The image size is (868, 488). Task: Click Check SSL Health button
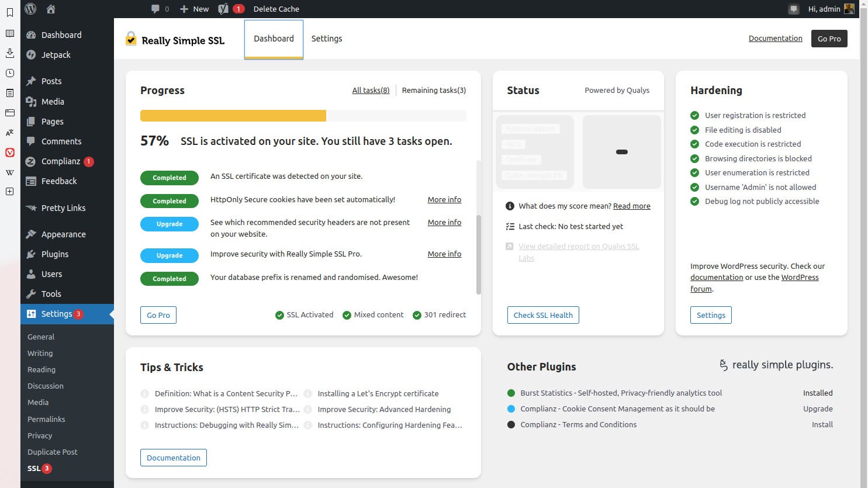coord(543,315)
